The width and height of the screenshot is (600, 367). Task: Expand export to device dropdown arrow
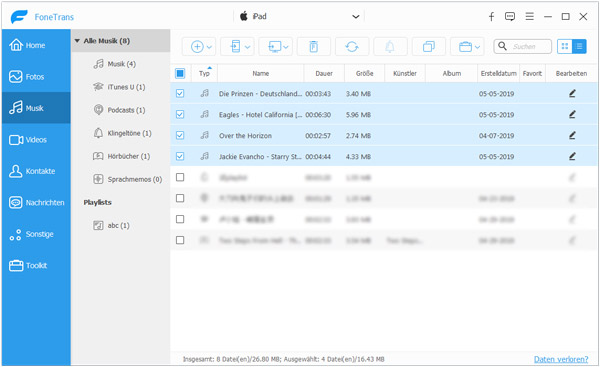click(x=248, y=47)
